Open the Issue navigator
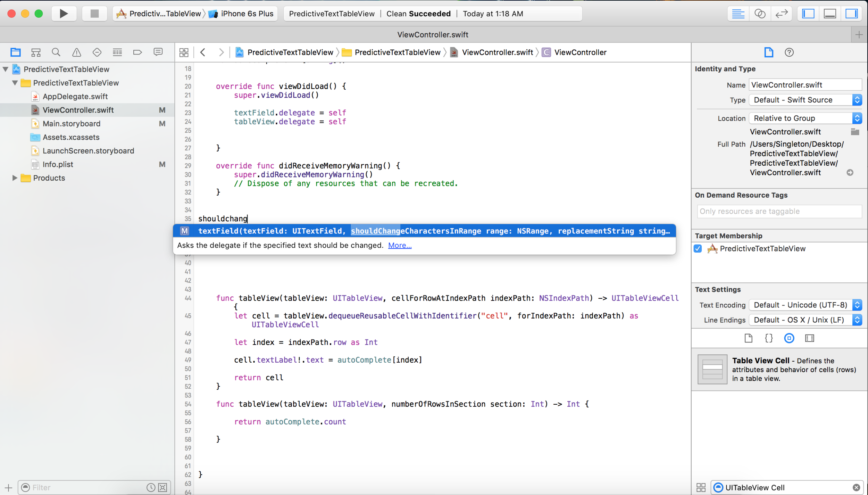This screenshot has height=495, width=868. point(76,52)
